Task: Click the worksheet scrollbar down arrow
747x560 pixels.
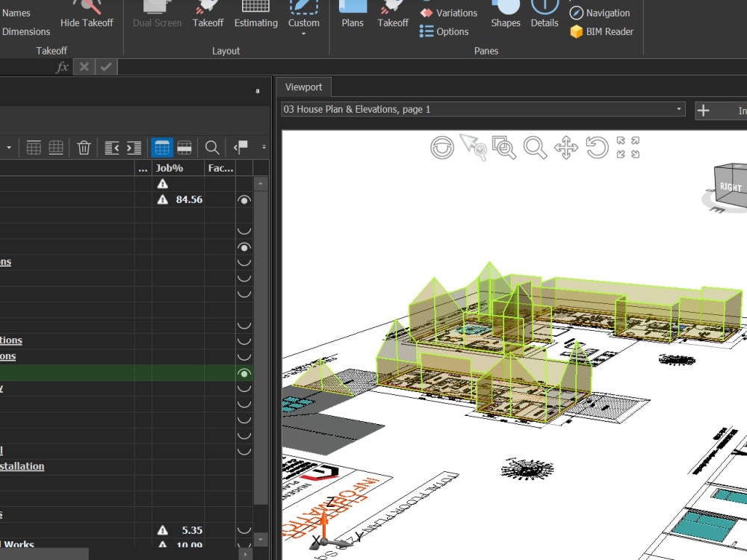Action: point(260,540)
